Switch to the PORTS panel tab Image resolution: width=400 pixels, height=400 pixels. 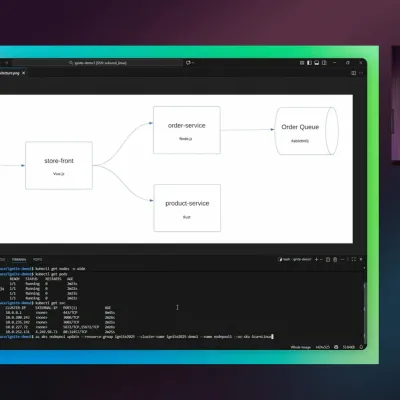[38, 259]
